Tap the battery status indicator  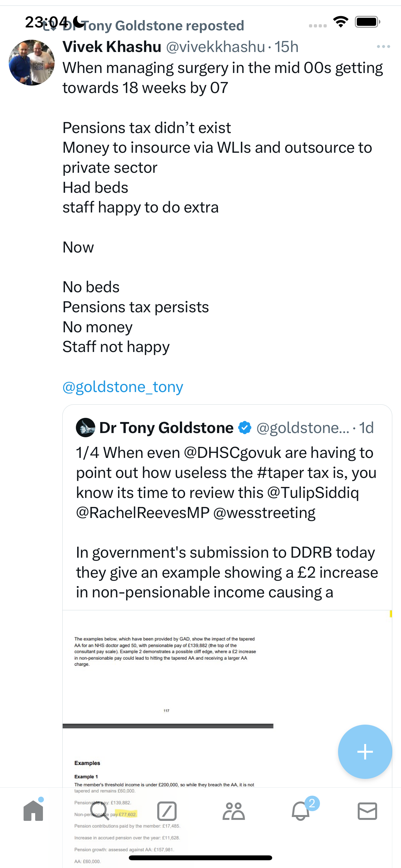click(367, 22)
